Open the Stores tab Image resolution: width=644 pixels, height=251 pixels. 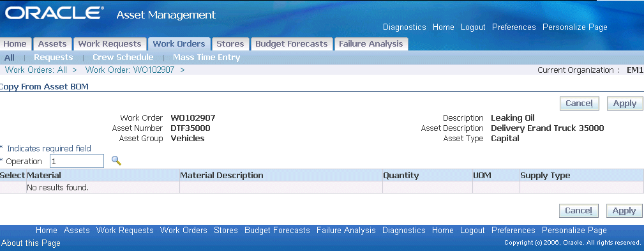point(230,44)
